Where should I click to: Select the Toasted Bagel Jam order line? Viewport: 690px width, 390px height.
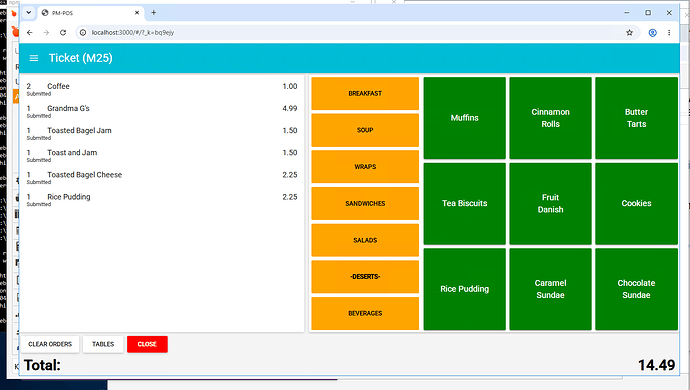162,133
